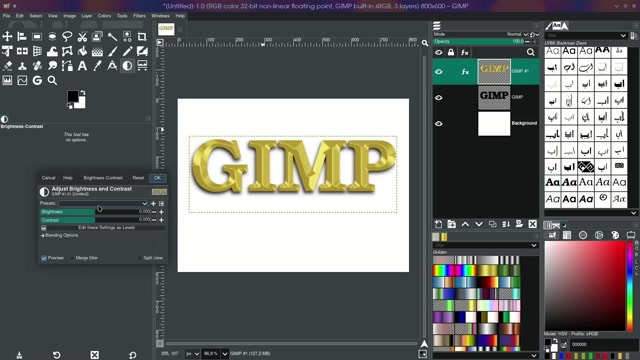The width and height of the screenshot is (640, 360).
Task: Select the Move tool
Action: tap(7, 37)
